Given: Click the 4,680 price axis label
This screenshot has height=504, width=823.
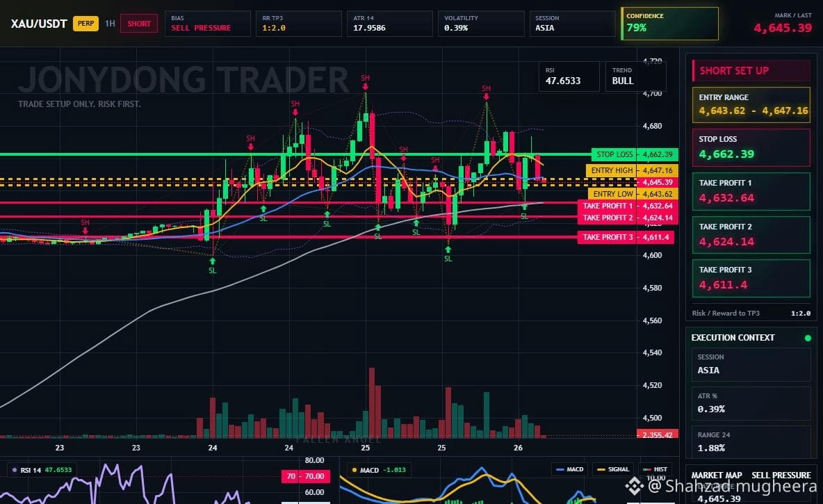Looking at the screenshot, I should pyautogui.click(x=653, y=126).
